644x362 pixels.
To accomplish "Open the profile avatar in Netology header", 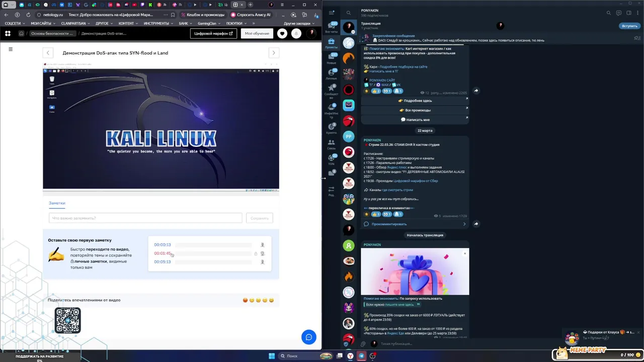I will pos(312,33).
